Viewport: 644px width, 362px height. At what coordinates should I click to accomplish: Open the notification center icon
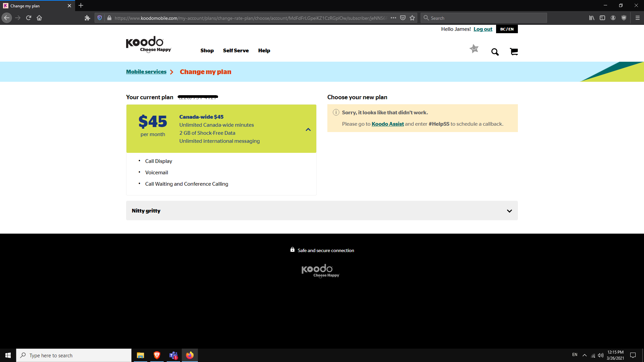(x=633, y=355)
